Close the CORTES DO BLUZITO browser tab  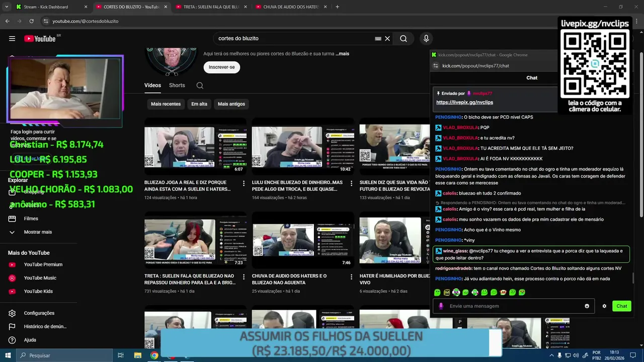(x=166, y=7)
